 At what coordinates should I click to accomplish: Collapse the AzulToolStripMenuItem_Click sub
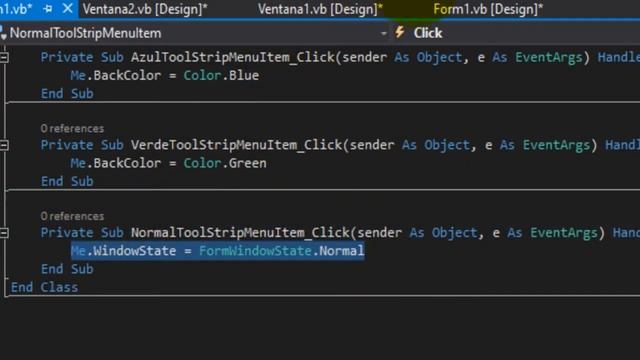[4, 58]
